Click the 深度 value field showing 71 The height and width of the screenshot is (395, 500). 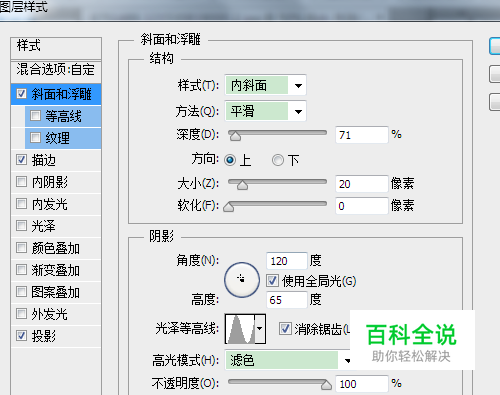(362, 135)
